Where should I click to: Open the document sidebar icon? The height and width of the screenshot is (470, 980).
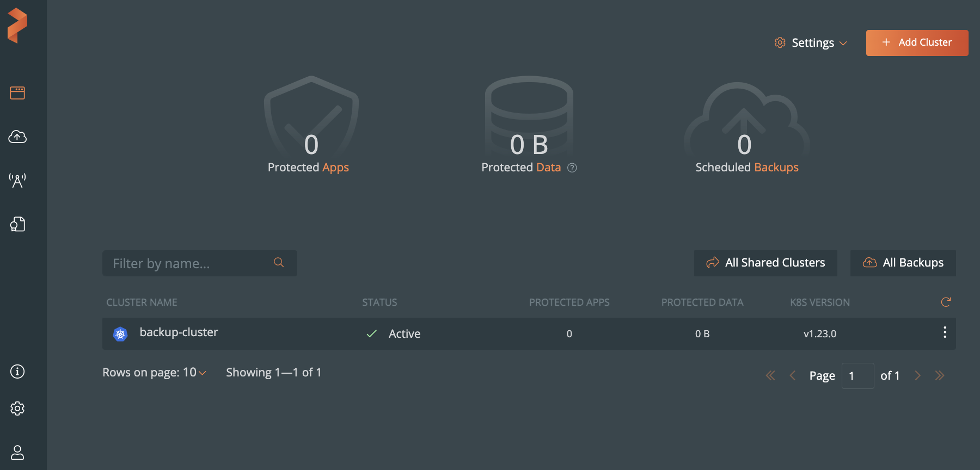[17, 224]
